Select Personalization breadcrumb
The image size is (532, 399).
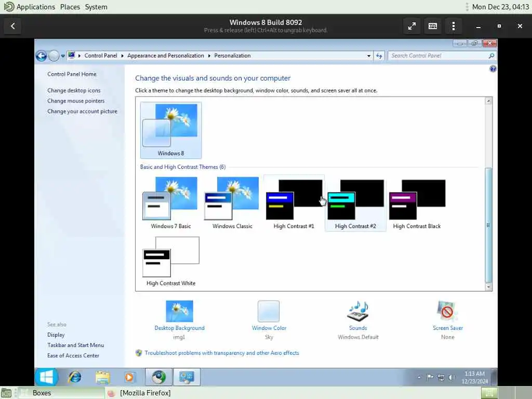coord(232,56)
